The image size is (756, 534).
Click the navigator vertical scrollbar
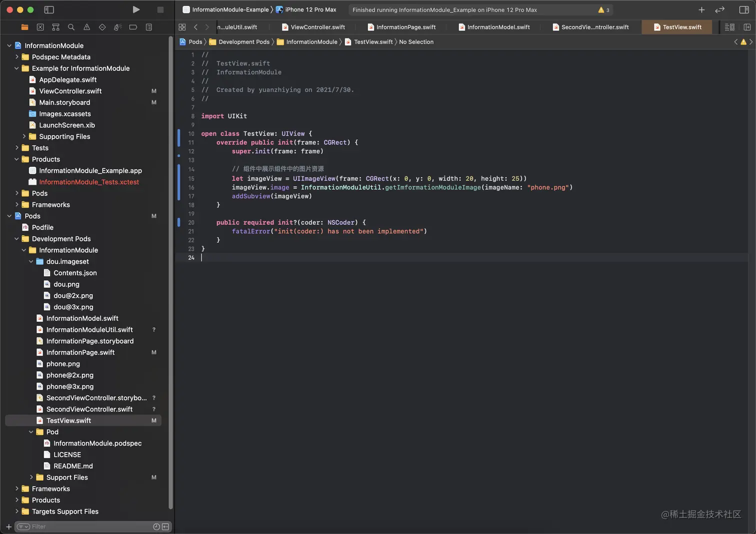coord(171,272)
